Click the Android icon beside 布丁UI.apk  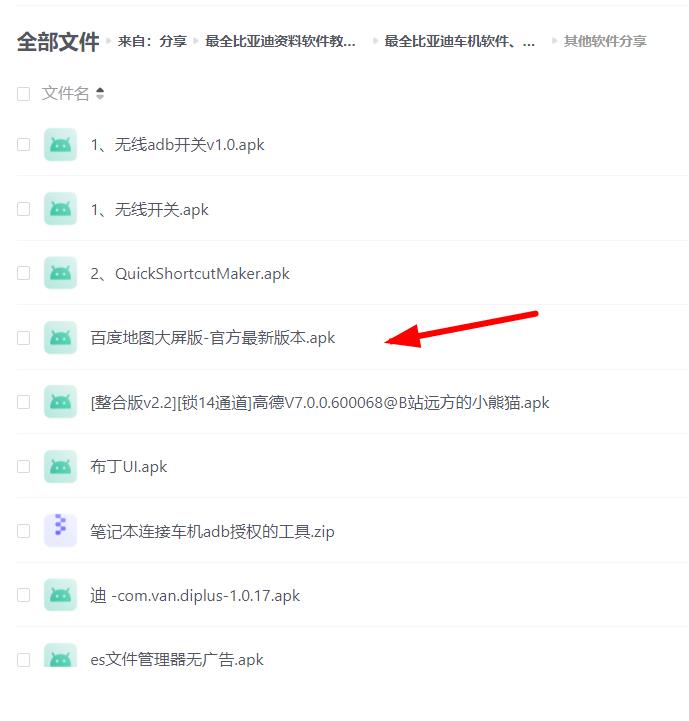click(x=60, y=467)
